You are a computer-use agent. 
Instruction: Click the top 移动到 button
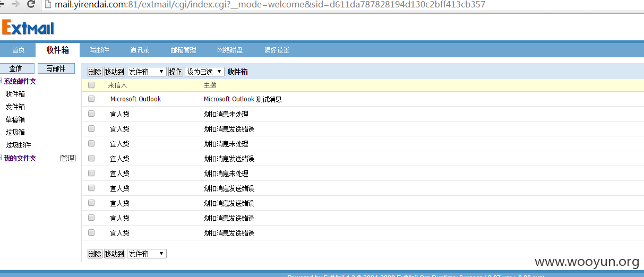pyautogui.click(x=114, y=72)
